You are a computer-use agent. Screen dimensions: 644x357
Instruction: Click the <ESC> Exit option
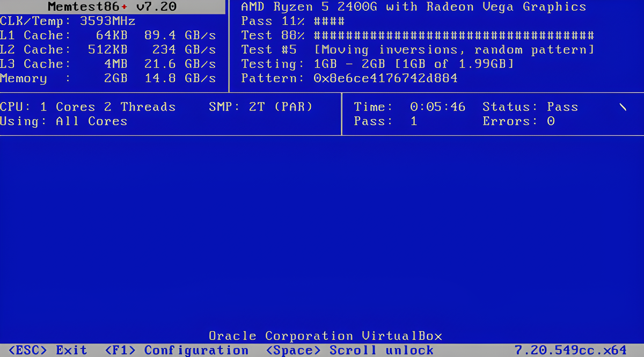click(x=48, y=351)
